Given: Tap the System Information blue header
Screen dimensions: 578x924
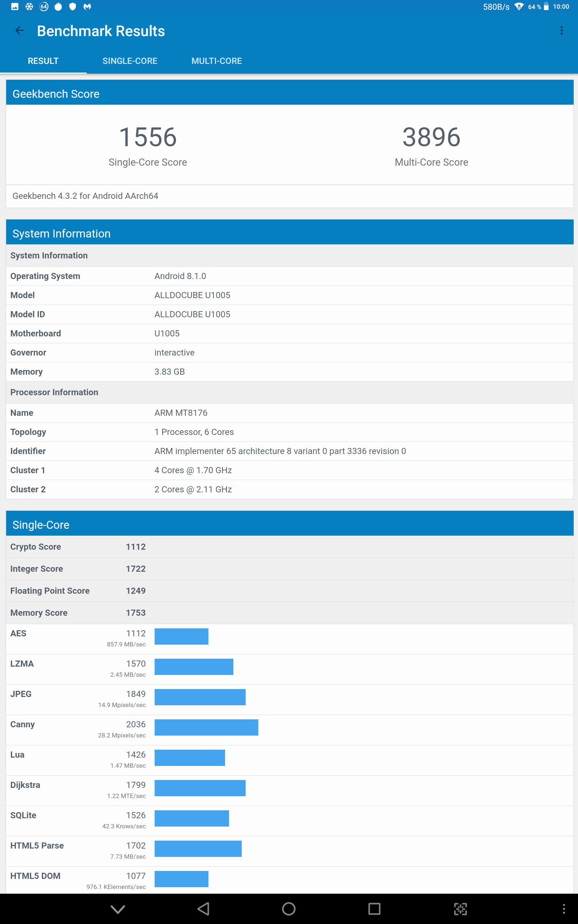Looking at the screenshot, I should point(289,232).
